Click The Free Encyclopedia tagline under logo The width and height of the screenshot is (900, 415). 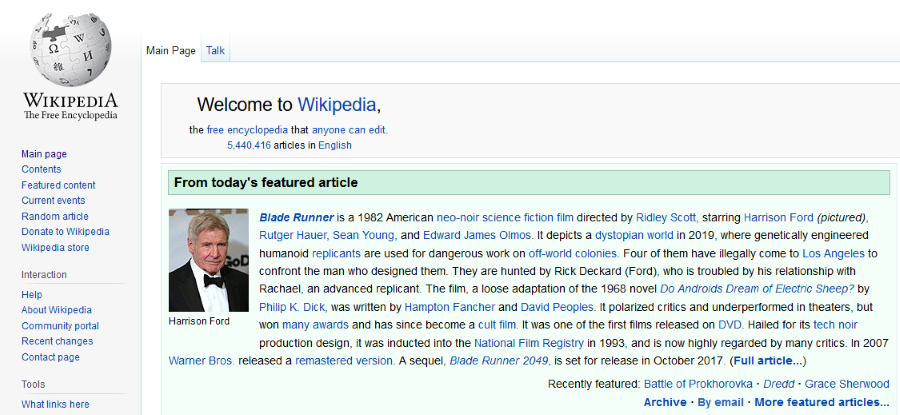click(x=70, y=115)
